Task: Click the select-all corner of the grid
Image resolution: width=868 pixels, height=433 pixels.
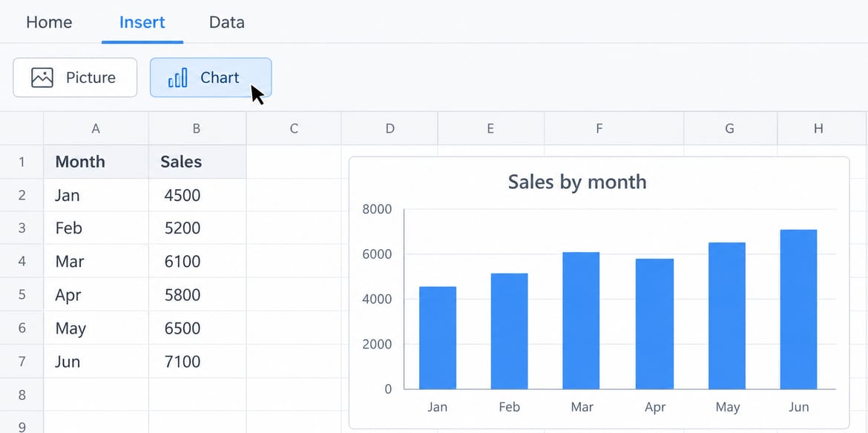Action: [22, 128]
